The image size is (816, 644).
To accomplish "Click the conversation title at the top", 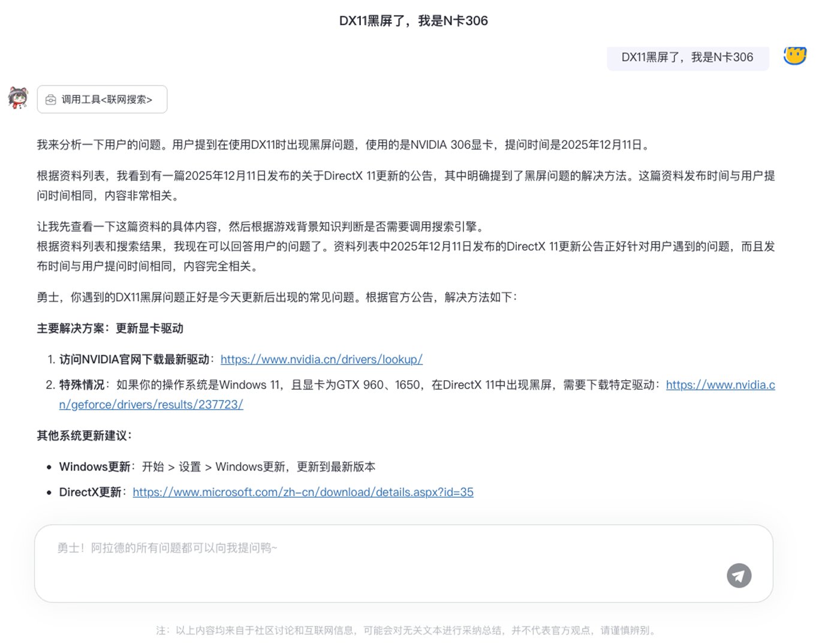I will (x=413, y=21).
